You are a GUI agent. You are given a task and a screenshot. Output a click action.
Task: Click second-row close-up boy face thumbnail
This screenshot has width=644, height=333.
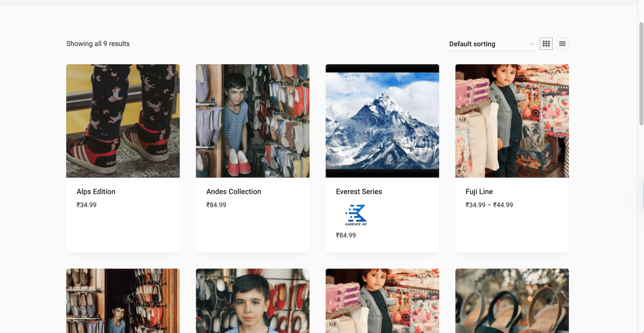[x=252, y=301]
